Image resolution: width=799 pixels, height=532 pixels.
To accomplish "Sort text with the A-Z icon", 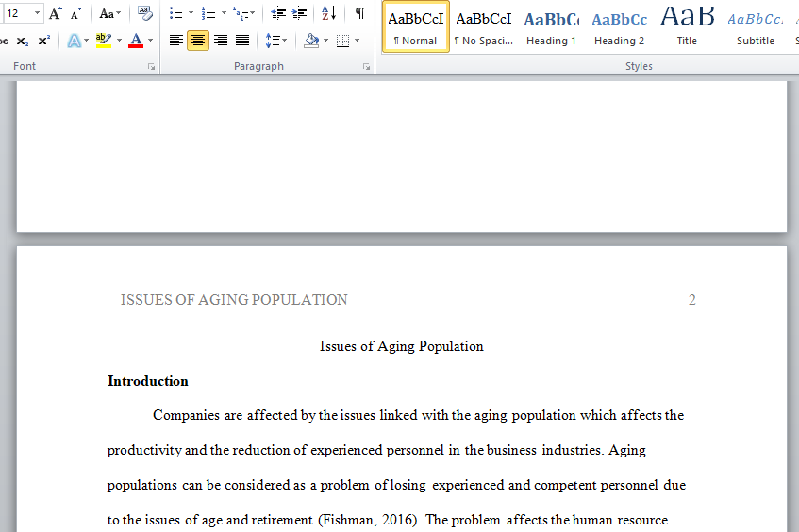I will click(329, 13).
